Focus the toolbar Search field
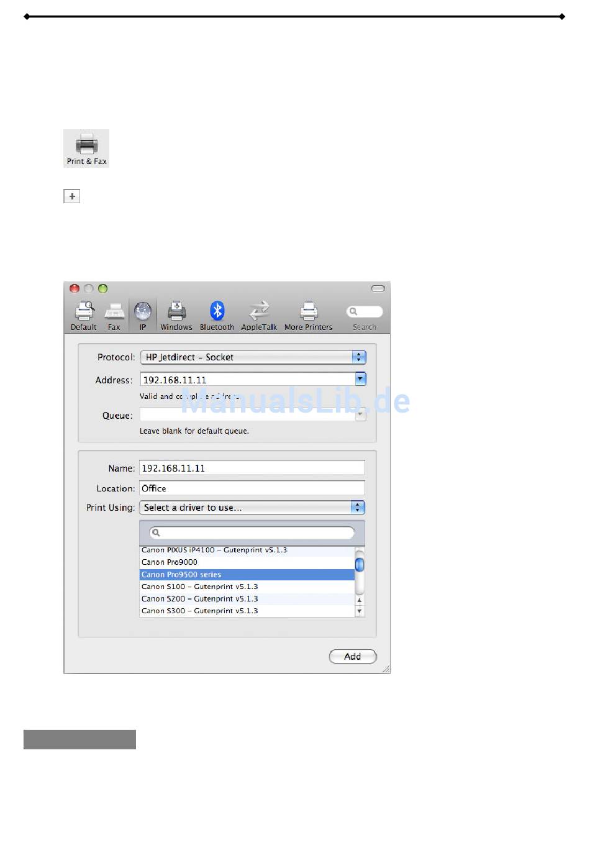This screenshot has height=868, width=590. pos(365,311)
